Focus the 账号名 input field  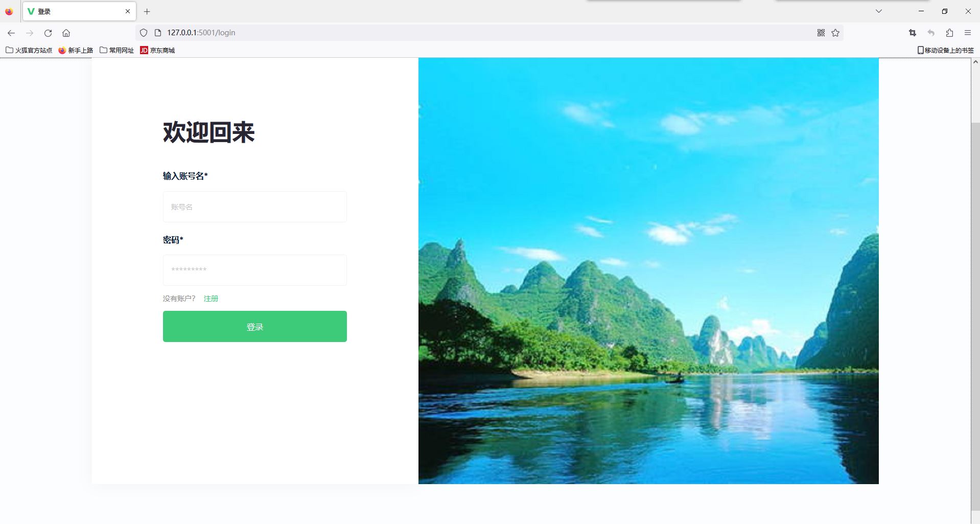click(x=255, y=207)
